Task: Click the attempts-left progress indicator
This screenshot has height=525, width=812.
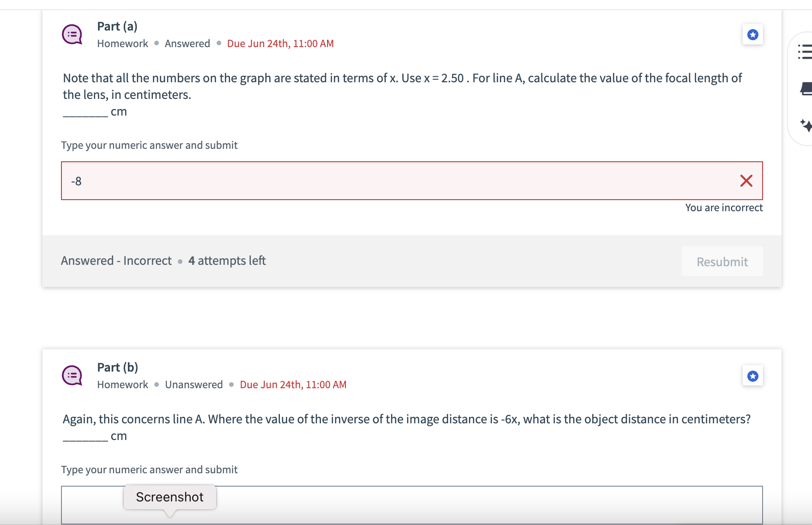Action: point(226,260)
